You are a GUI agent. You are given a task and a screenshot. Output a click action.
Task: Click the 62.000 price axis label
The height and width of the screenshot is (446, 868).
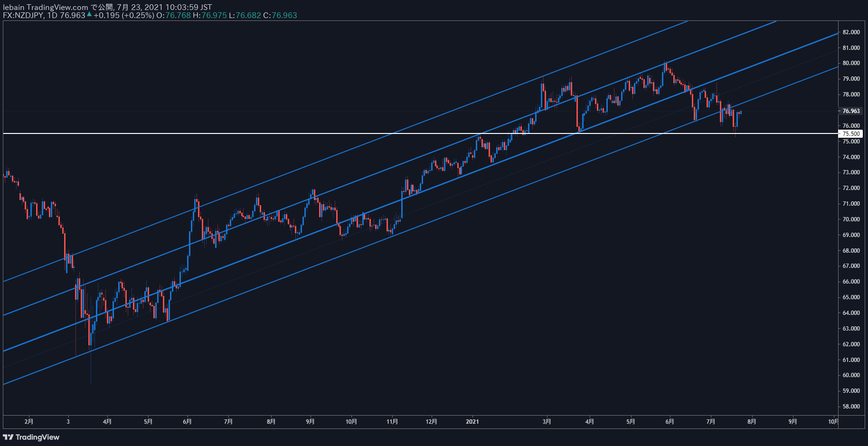[851, 344]
